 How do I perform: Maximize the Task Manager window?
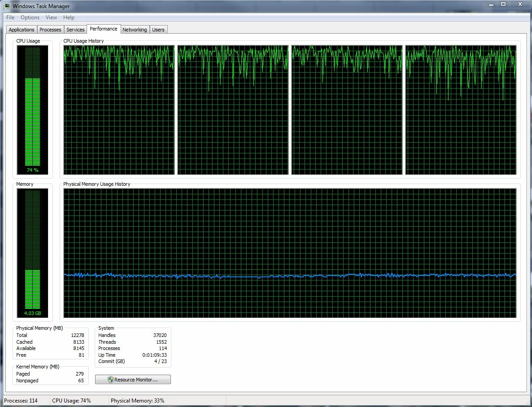[x=503, y=5]
